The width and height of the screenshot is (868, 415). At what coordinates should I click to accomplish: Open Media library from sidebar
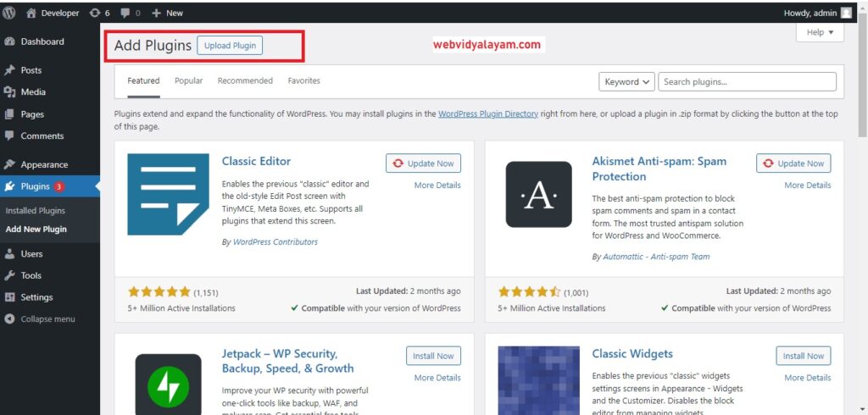pyautogui.click(x=33, y=92)
